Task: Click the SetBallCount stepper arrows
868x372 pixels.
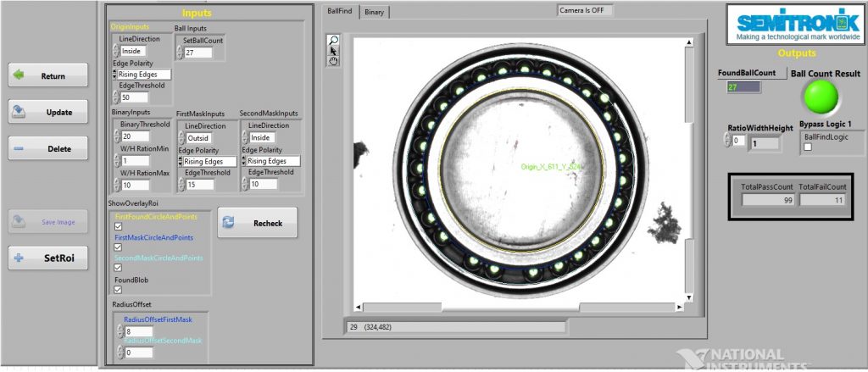Action: coord(180,53)
